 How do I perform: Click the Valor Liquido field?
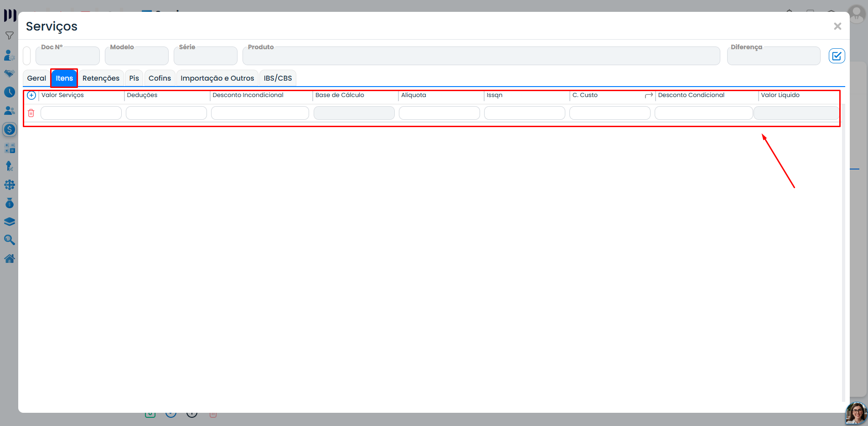tap(796, 113)
